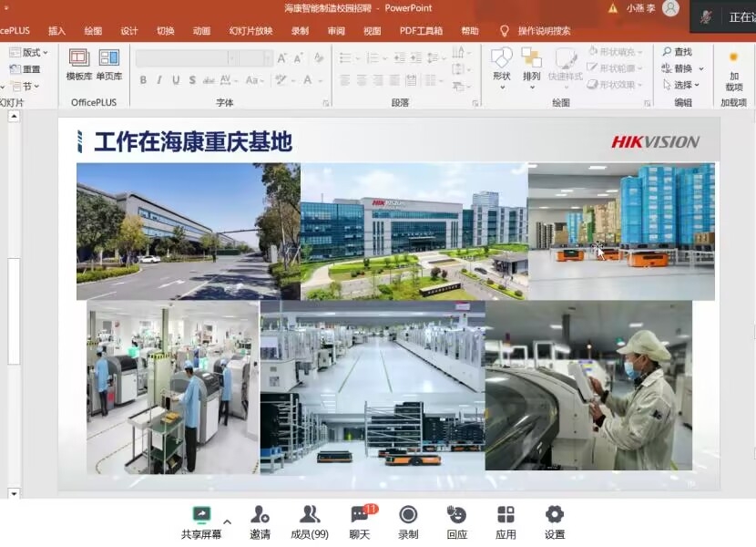Open the template library (模板库)
The height and width of the screenshot is (547, 756).
[x=79, y=64]
